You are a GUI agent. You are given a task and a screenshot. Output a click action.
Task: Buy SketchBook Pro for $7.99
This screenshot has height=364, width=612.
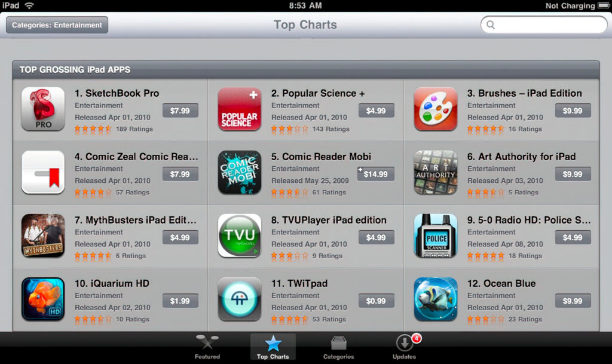[x=180, y=111]
